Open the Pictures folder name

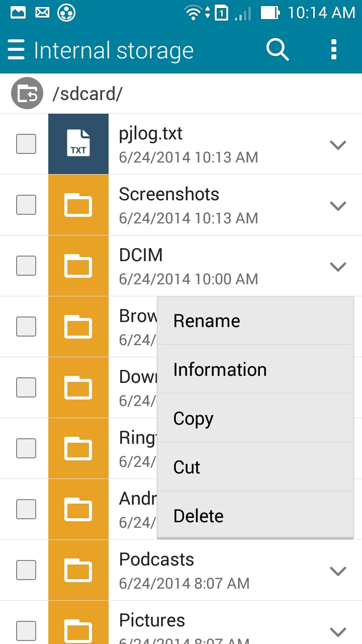152,620
